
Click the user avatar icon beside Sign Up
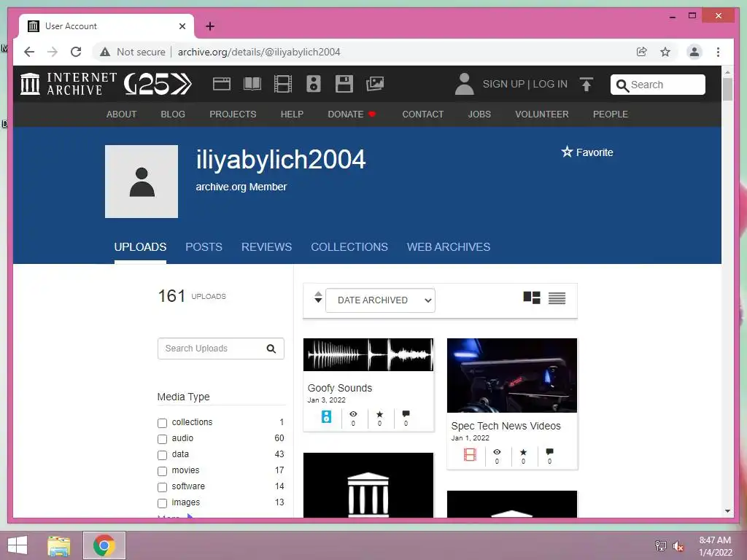coord(464,85)
